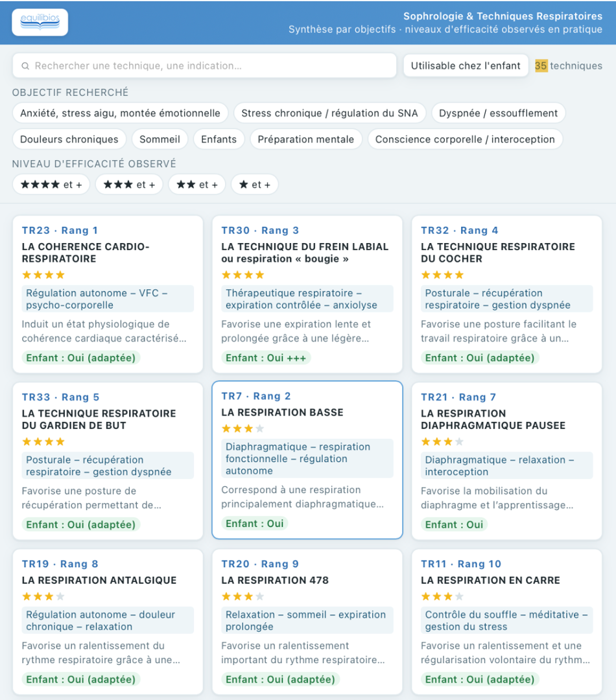This screenshot has height=700, width=616.
Task: Filter by 'Anxiété, stress aigu, montée émotionnelle'
Action: coord(120,113)
